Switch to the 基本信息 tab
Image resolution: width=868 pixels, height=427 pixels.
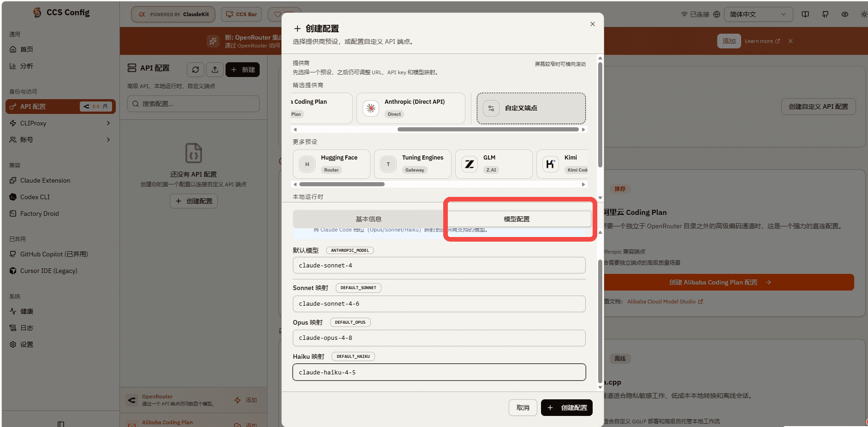369,219
